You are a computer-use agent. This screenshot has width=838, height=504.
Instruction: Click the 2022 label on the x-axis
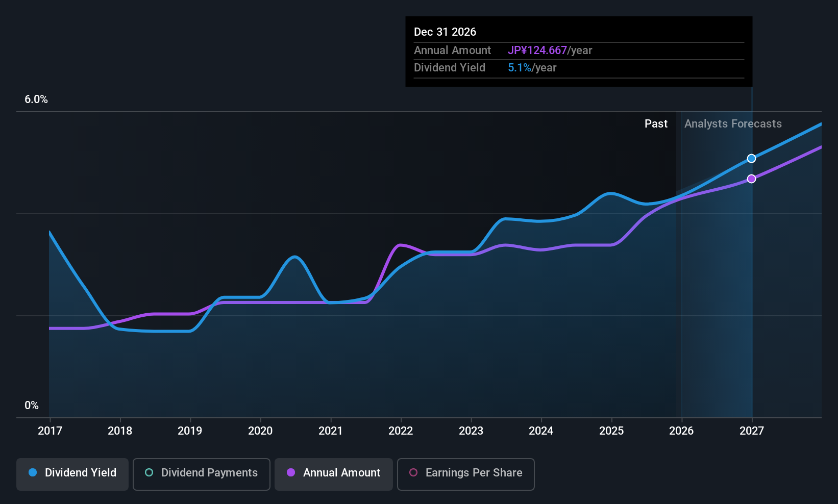pos(401,431)
